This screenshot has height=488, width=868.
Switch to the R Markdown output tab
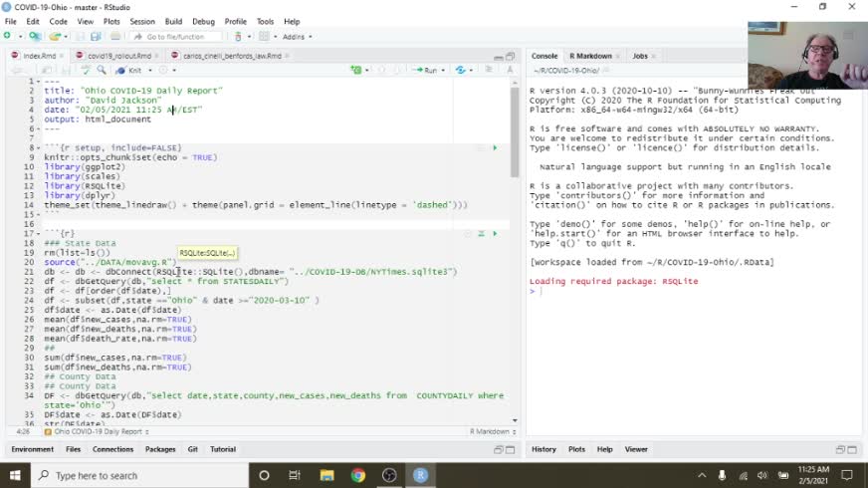[x=590, y=56]
